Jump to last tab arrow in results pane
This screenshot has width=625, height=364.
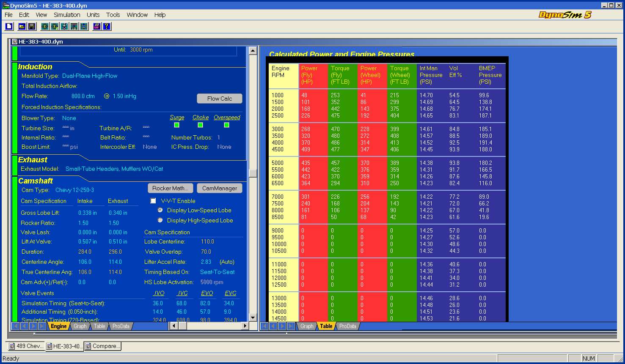pos(291,326)
